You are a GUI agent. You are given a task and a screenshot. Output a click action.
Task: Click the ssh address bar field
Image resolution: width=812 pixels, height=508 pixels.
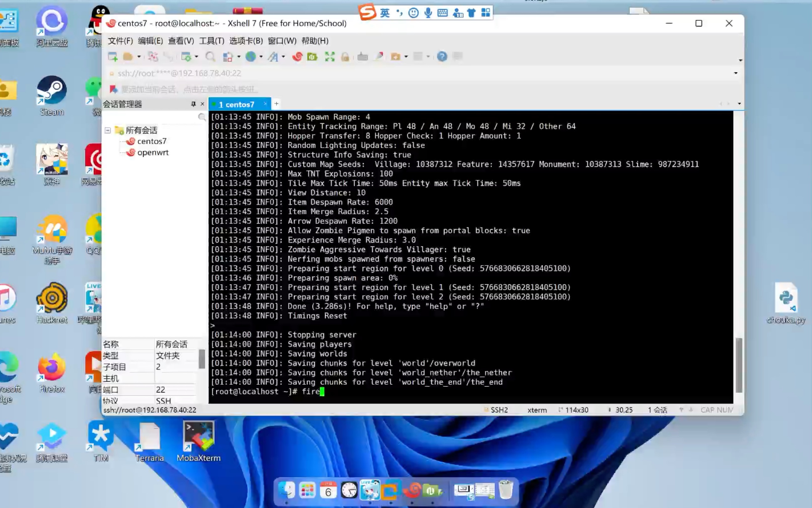pyautogui.click(x=420, y=73)
